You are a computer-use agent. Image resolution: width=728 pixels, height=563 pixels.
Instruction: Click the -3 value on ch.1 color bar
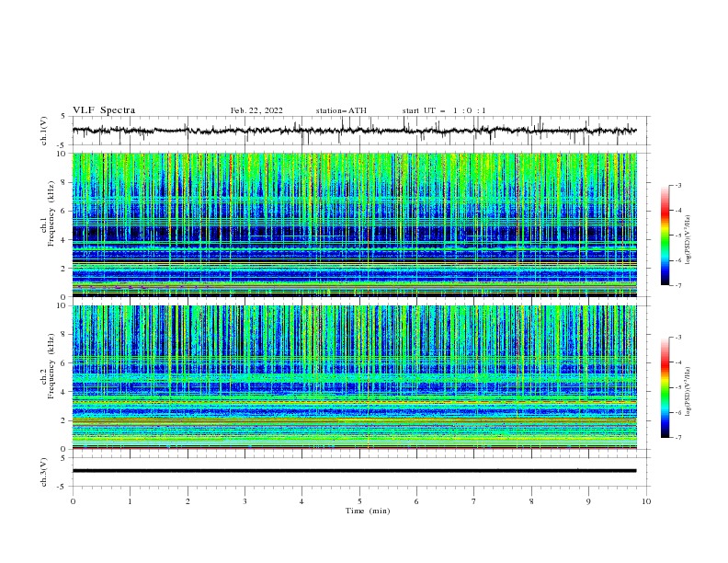coord(677,185)
